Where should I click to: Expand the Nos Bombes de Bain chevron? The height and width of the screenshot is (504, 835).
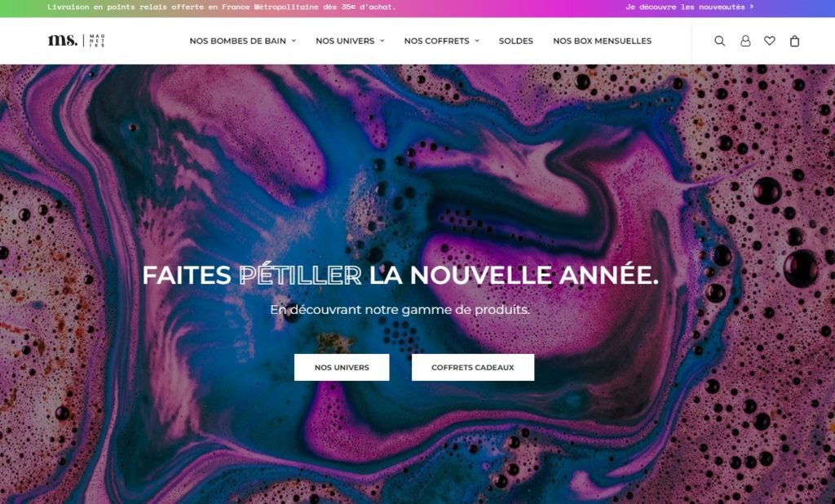(294, 41)
